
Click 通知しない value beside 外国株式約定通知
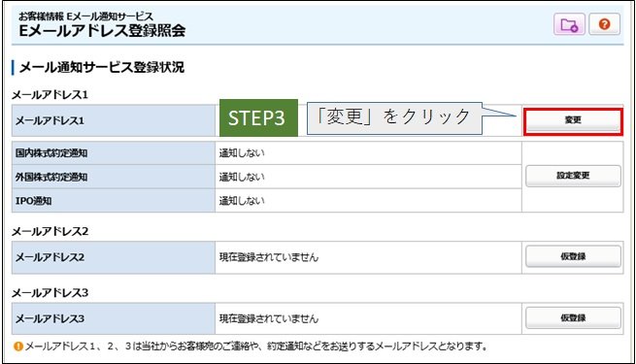[x=242, y=177]
